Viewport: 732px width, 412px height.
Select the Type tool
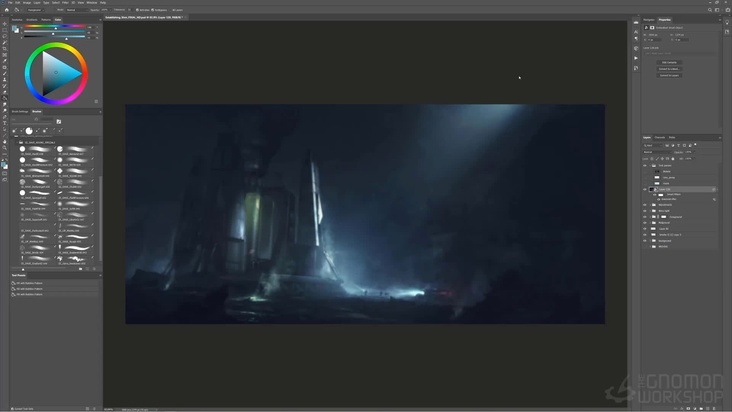(5, 123)
